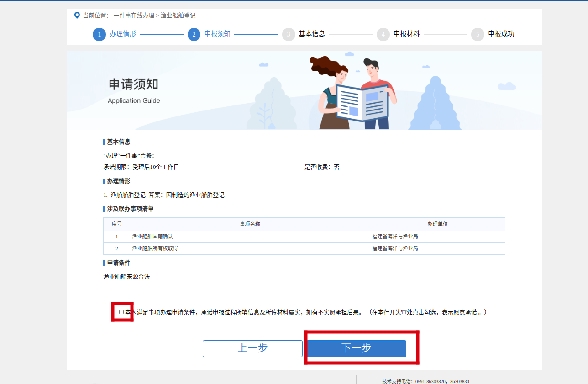Click the 渔业船舶来源合法 condition text

tap(126, 277)
